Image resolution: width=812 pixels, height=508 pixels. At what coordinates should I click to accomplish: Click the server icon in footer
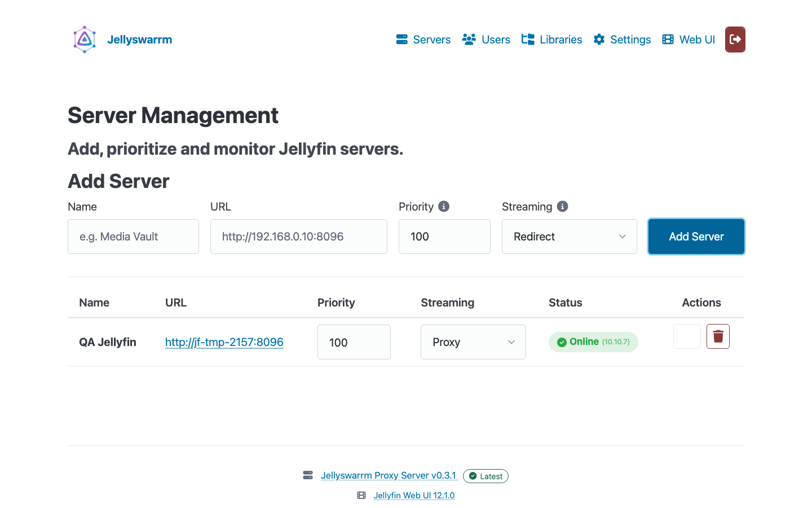(x=308, y=475)
